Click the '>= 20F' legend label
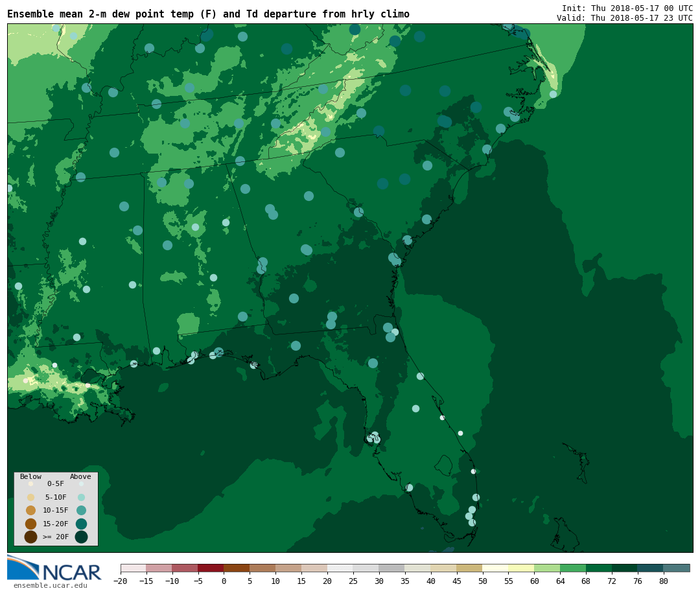 56,537
